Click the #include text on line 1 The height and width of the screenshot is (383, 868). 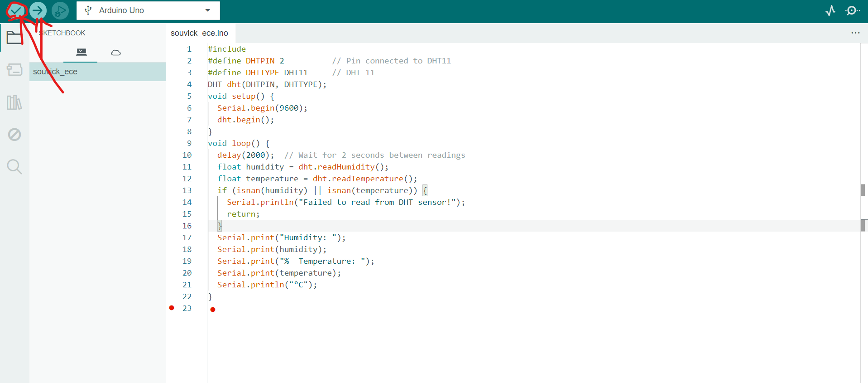click(227, 49)
